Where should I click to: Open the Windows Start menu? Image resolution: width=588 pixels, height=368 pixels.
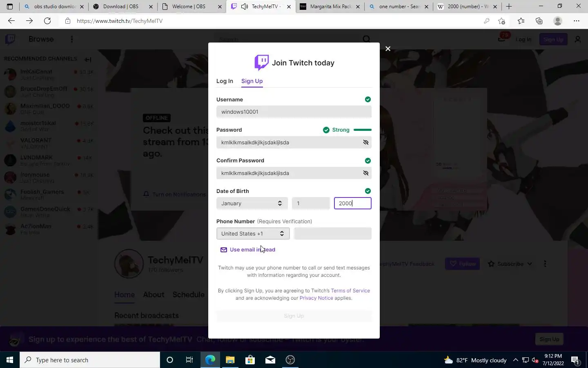coord(10,360)
